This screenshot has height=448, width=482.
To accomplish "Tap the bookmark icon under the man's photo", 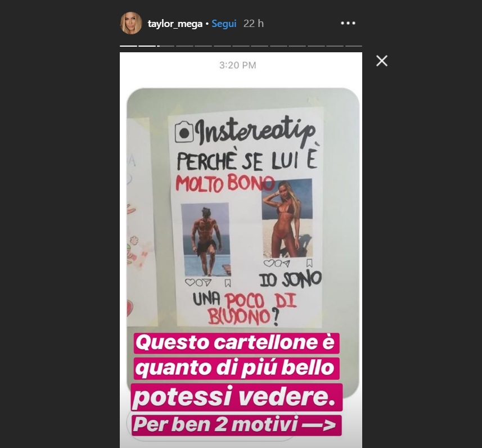I will point(227,283).
